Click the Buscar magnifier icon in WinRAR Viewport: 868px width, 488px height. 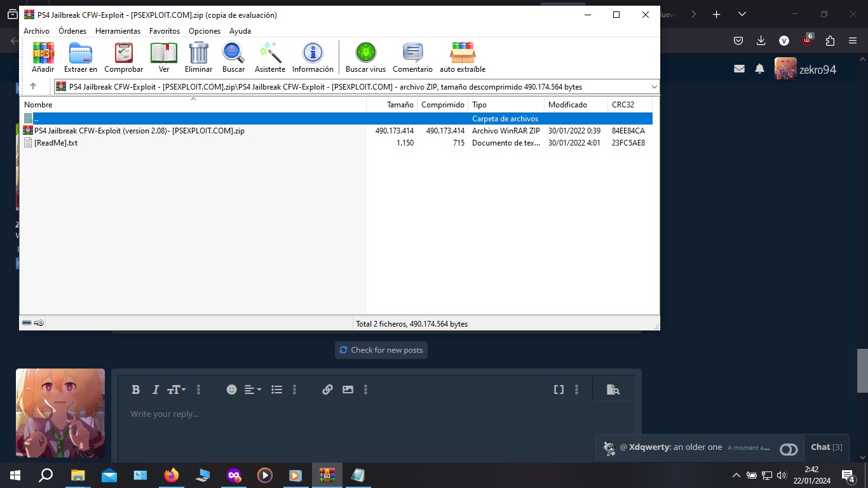(x=233, y=58)
